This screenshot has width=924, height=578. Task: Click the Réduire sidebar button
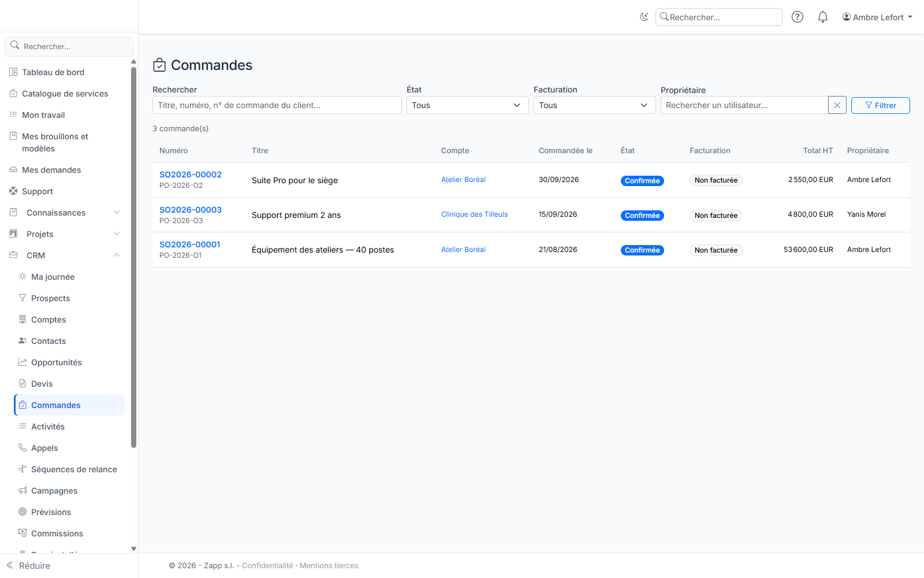(28, 565)
